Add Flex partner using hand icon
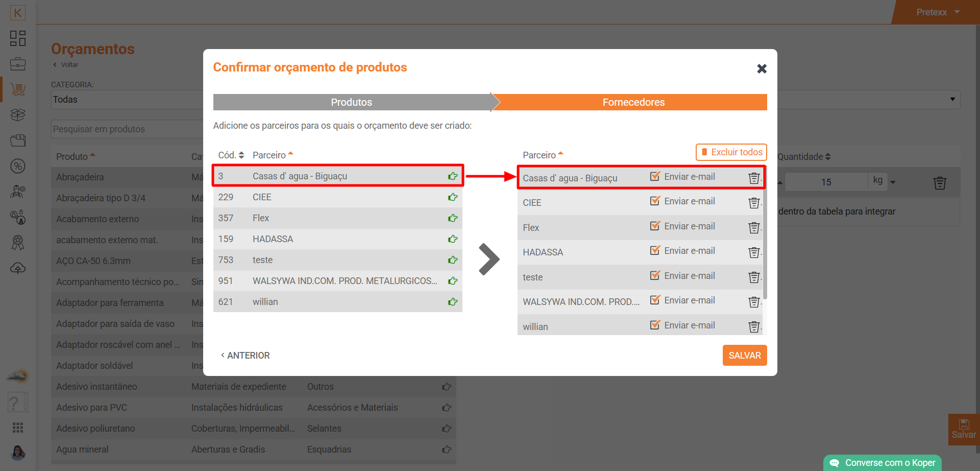The width and height of the screenshot is (980, 471). coord(452,218)
